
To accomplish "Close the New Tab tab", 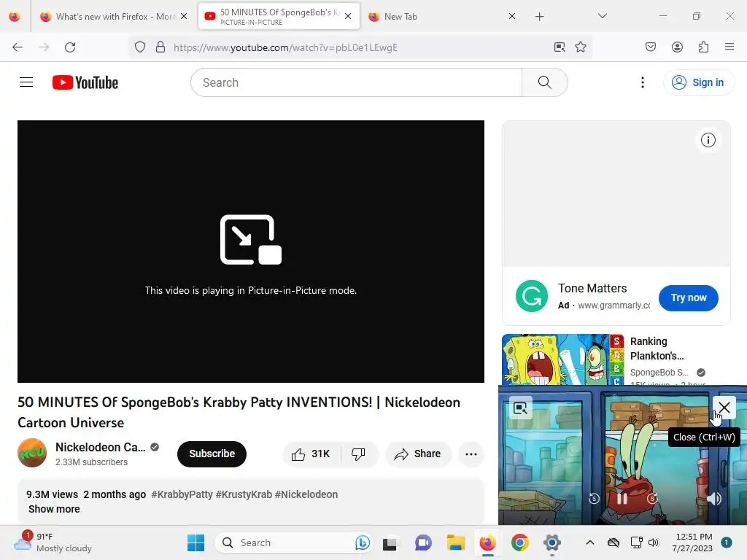I will tap(512, 17).
